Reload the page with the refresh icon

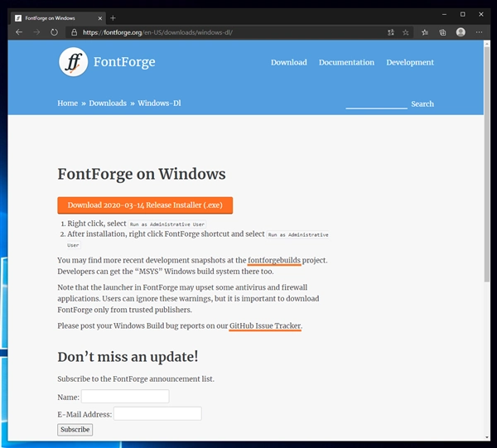click(54, 32)
